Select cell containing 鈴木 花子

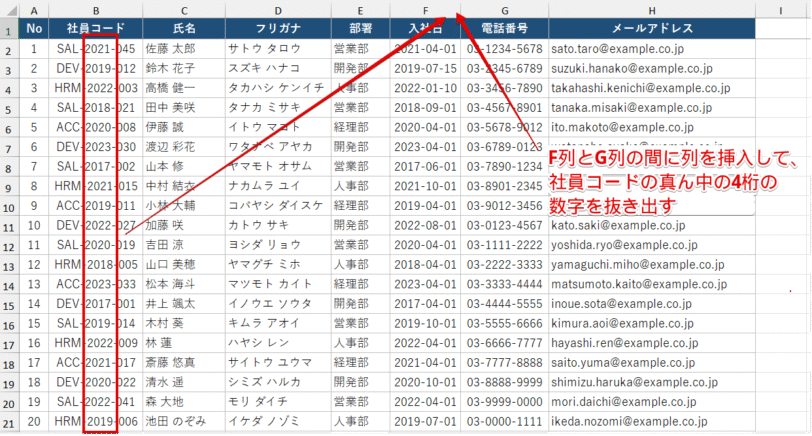point(184,69)
